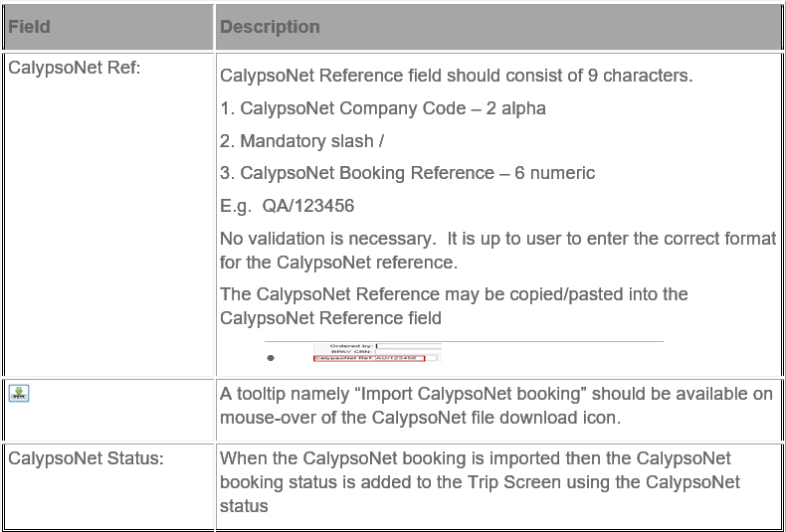
Task: Click the line 'Mandatory slash /'
Action: (301, 141)
